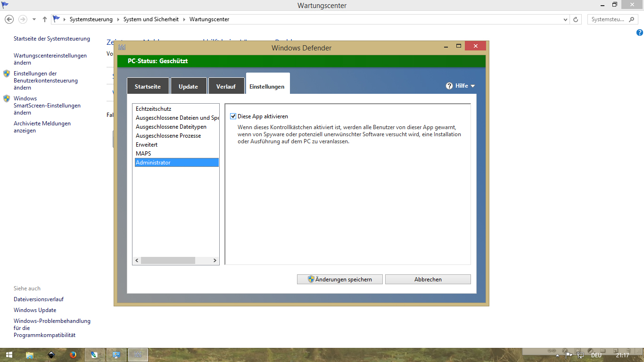The width and height of the screenshot is (644, 362).
Task: Click the Windows Start button
Action: pyautogui.click(x=9, y=355)
